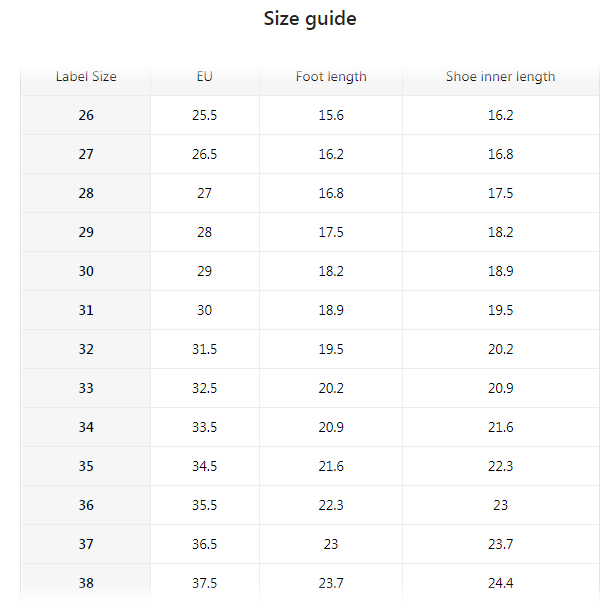
Task: Click the "Size guide" title
Action: [309, 19]
